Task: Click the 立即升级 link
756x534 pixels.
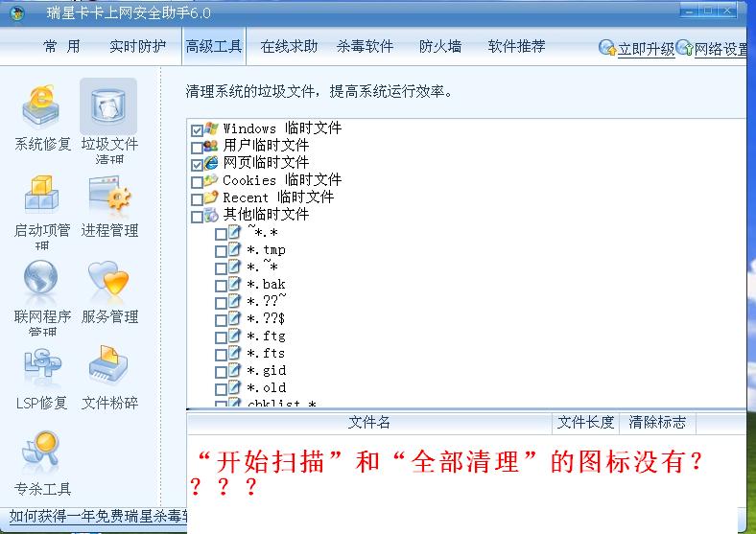Action: [646, 49]
